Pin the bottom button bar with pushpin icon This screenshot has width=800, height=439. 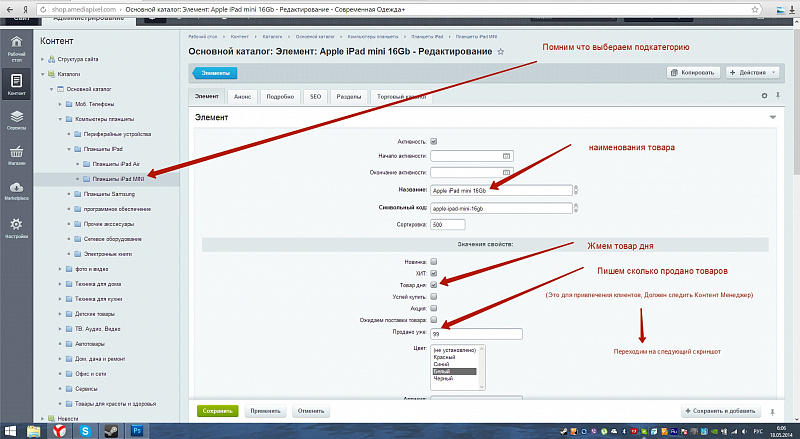[x=772, y=411]
